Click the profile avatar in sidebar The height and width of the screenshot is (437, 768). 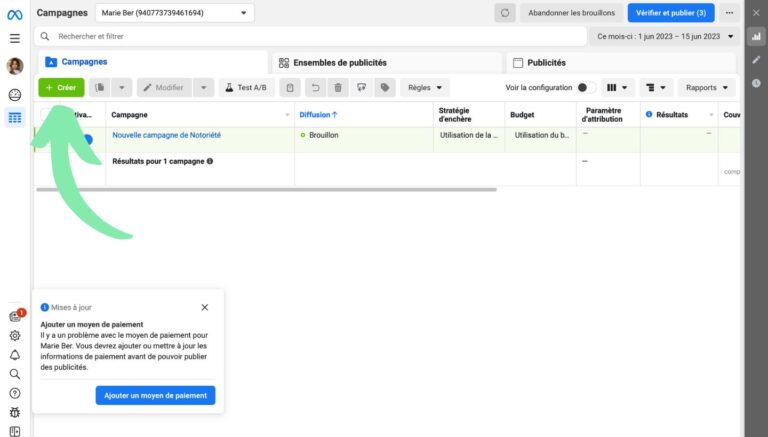15,66
